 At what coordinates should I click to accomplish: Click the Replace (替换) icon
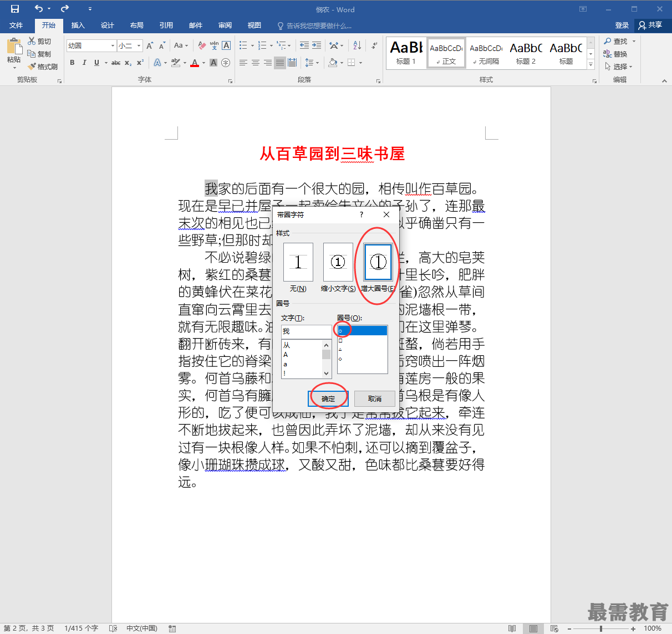pyautogui.click(x=608, y=54)
